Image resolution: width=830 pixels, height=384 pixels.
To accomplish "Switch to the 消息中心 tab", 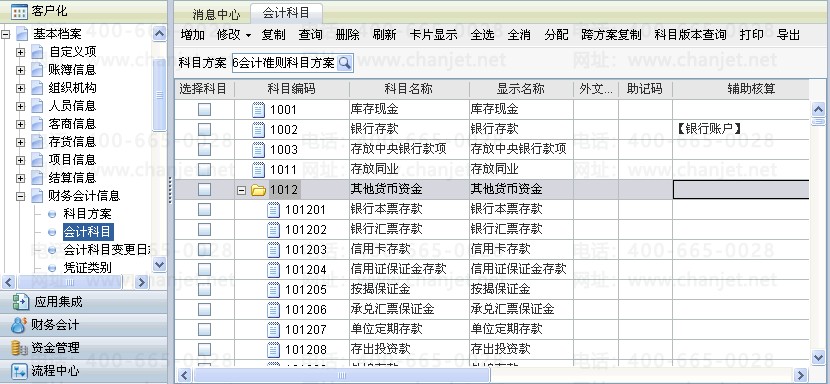I will 216,14.
